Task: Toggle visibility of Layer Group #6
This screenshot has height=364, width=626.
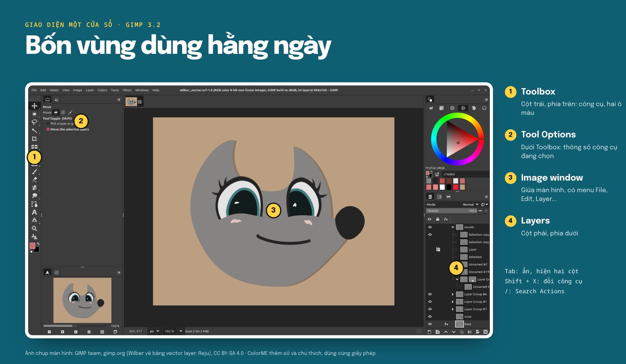Action: coord(430,294)
